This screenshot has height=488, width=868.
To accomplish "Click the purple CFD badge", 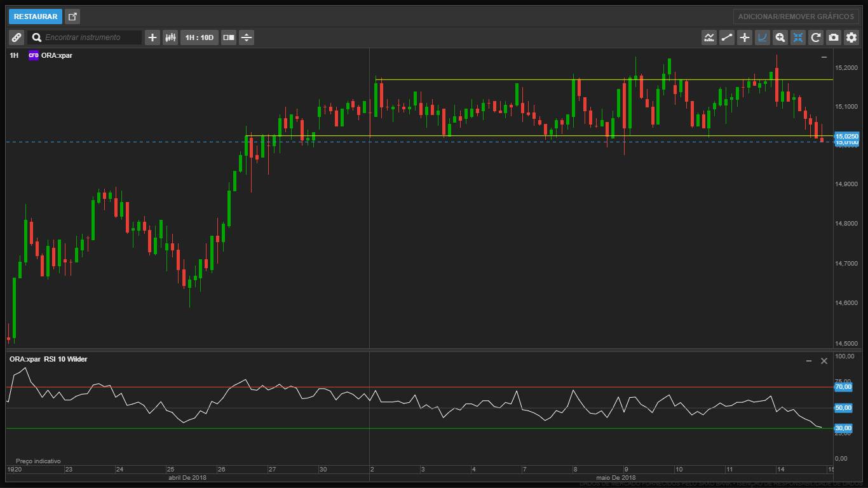I will click(34, 55).
